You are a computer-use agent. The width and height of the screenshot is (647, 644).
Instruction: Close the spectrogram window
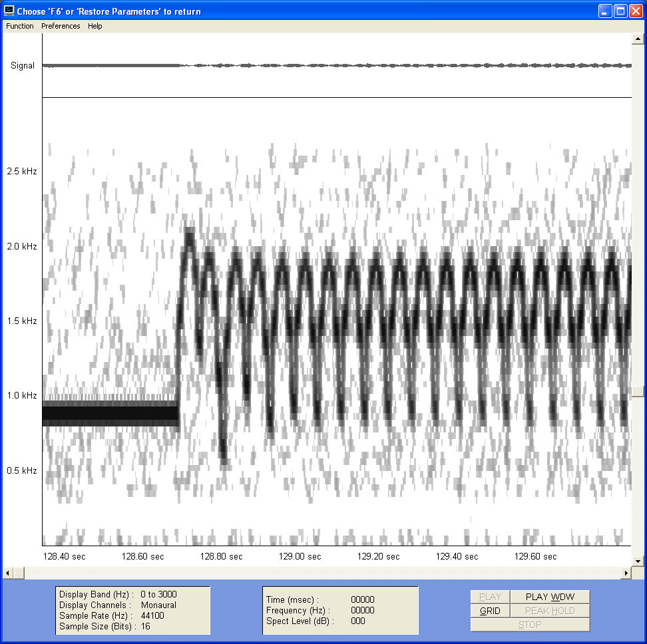(636, 11)
